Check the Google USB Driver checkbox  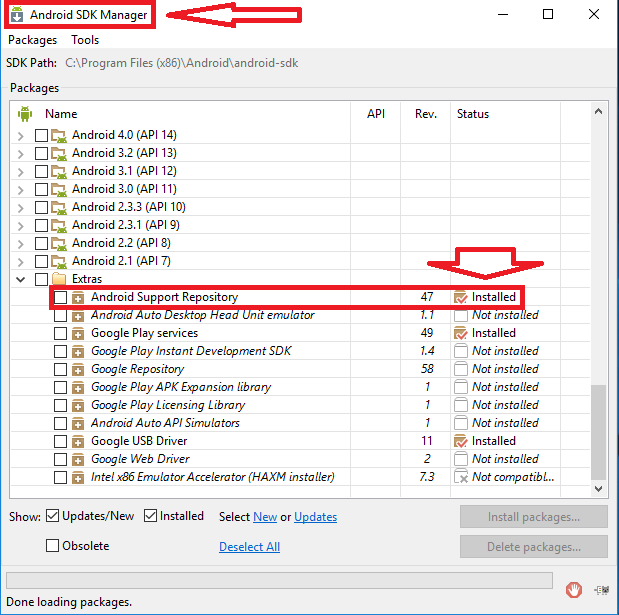coord(60,441)
